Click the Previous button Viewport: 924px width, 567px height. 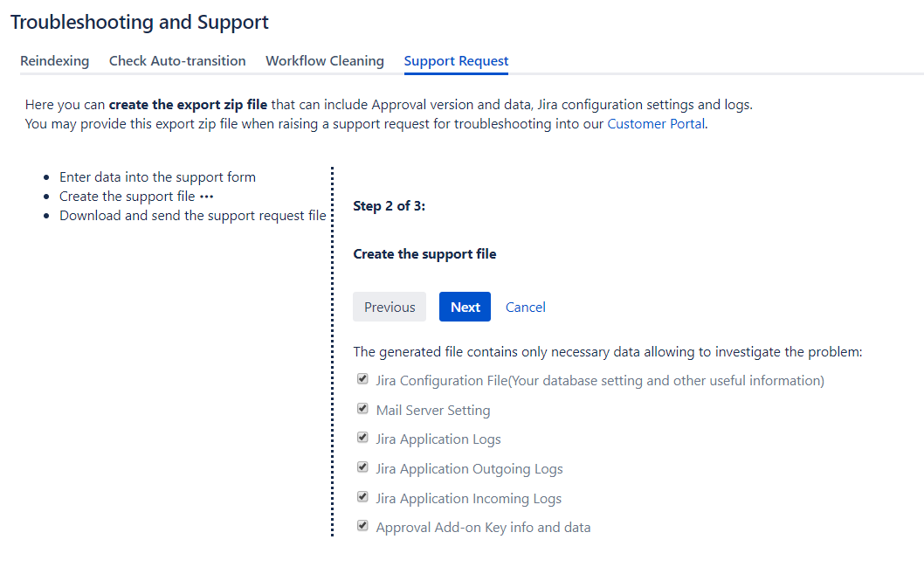pyautogui.click(x=390, y=308)
